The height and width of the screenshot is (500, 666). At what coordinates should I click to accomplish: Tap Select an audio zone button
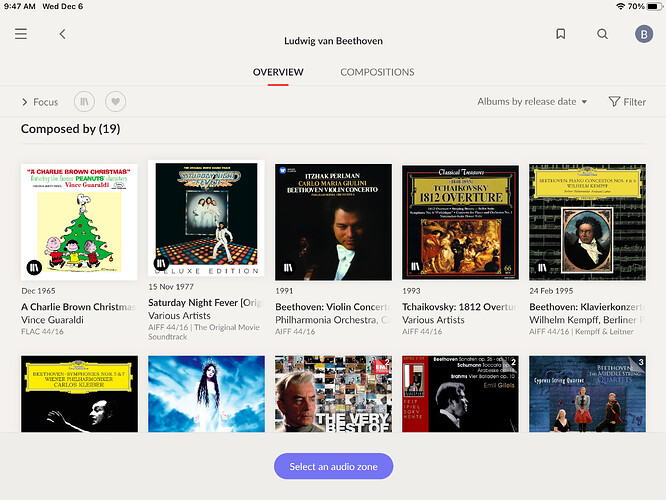tap(333, 466)
